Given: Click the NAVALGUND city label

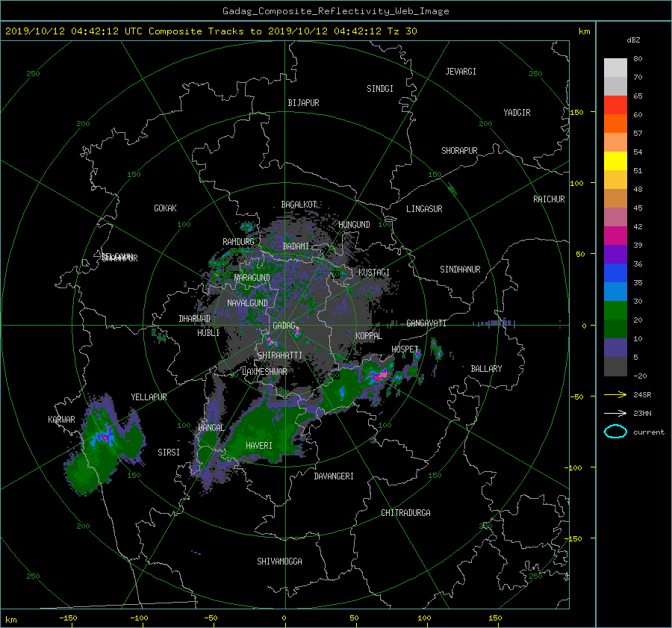Looking at the screenshot, I should 247,303.
